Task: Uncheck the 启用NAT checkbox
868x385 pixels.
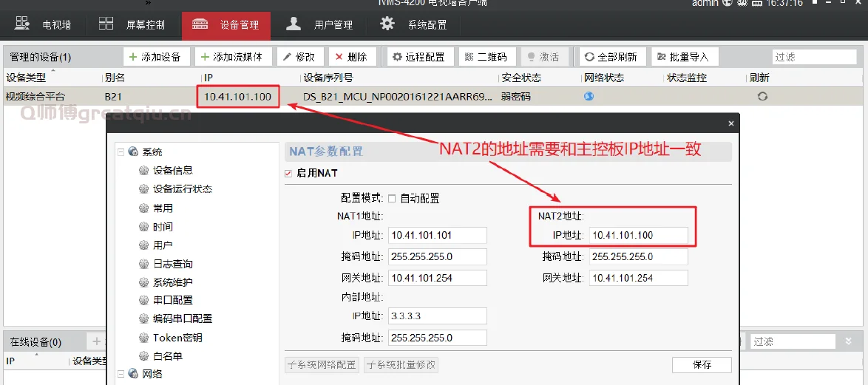Action: 289,173
